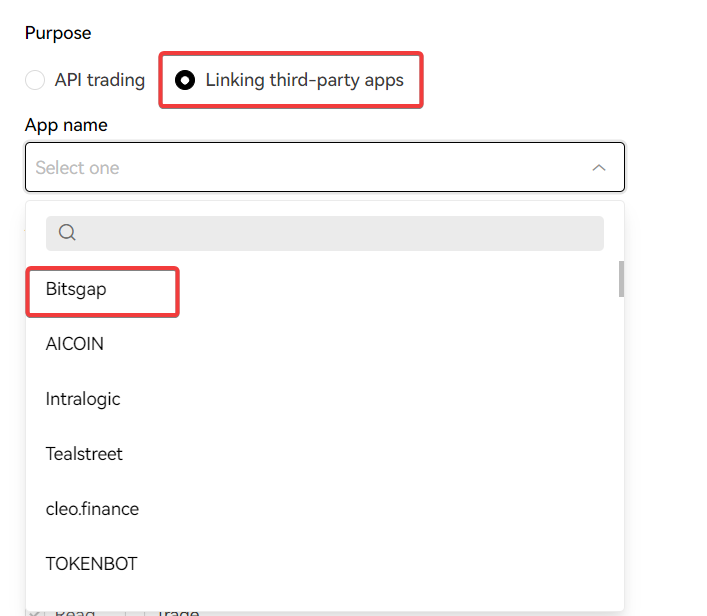Tick the partially hidden Trade permission checkbox

[134, 612]
